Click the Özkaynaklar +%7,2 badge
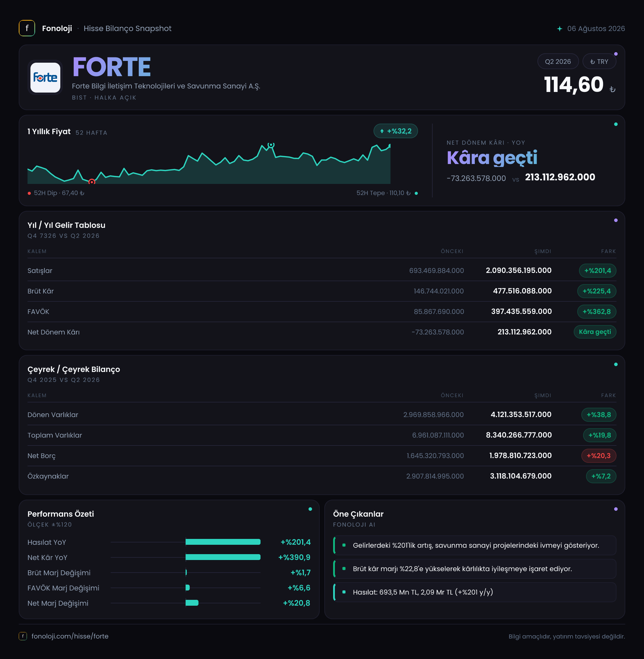The height and width of the screenshot is (659, 644). 601,476
